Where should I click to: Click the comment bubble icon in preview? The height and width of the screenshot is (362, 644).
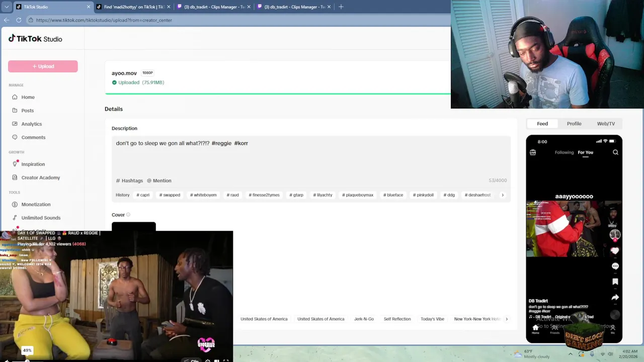615,266
